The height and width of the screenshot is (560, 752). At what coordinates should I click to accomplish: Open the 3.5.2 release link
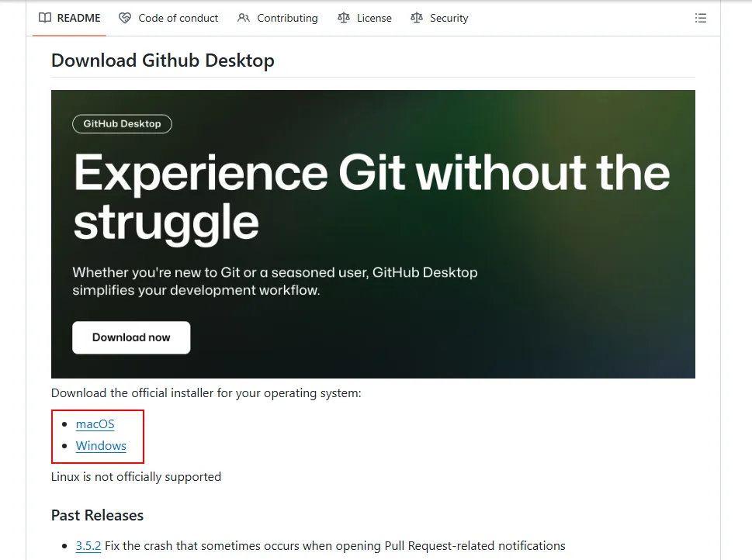coord(88,545)
